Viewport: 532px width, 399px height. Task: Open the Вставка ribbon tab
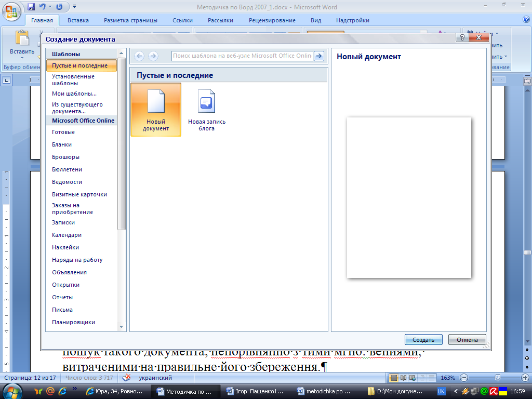78,20
